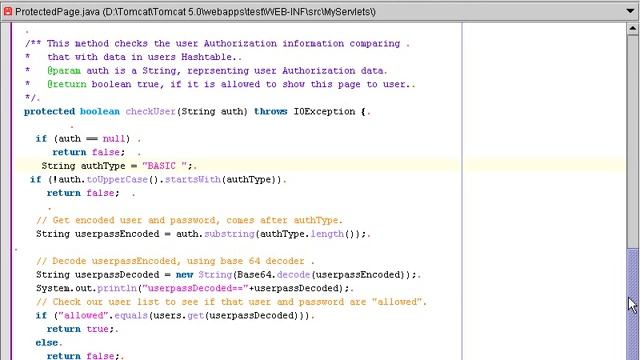
Task: Click the 'substring' method call
Action: (x=229, y=234)
